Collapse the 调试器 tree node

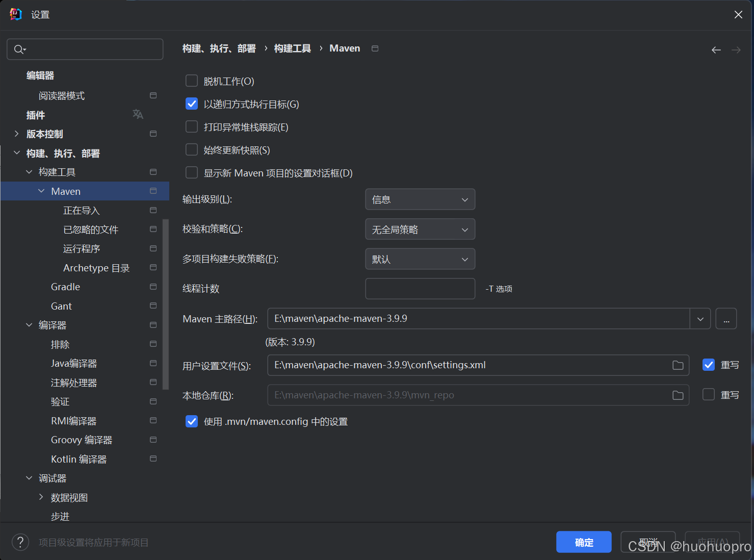(x=29, y=478)
